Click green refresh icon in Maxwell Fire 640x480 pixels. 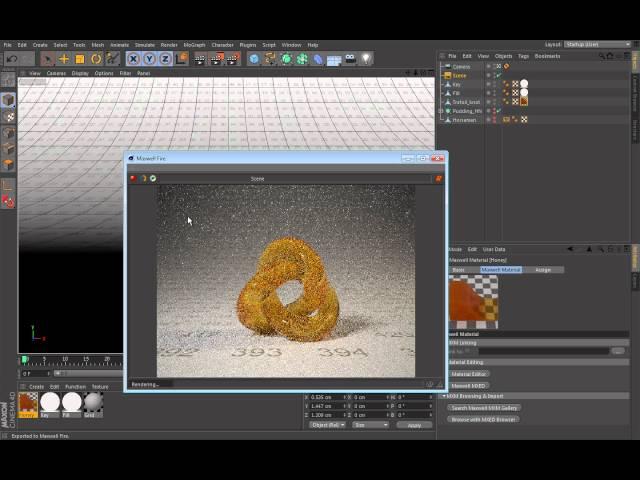pos(153,178)
